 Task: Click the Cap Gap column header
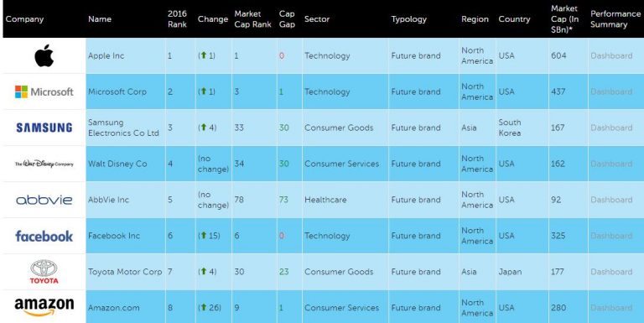[x=287, y=19]
